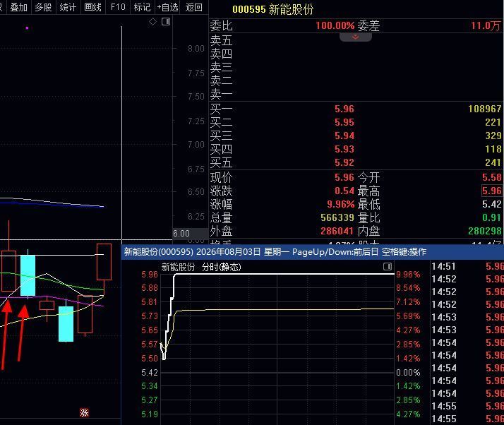
Task: Click the boxed 最高 5.96 value
Action: (491, 191)
